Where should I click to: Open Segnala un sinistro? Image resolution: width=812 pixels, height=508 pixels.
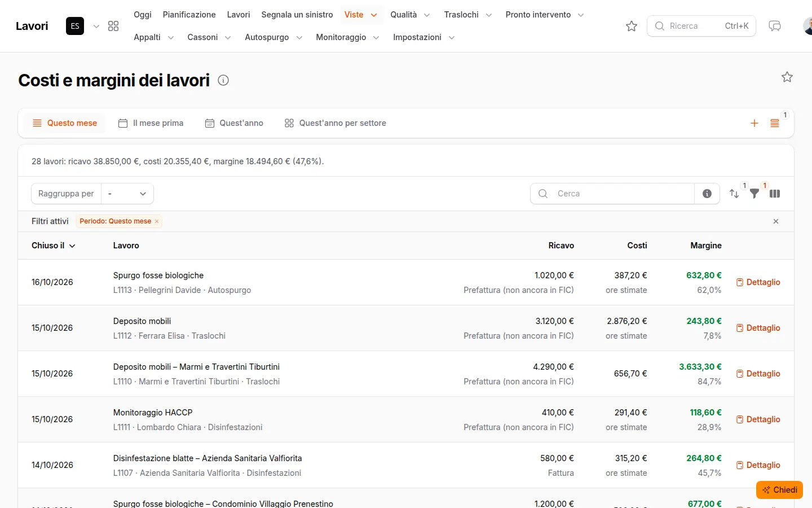coord(297,15)
